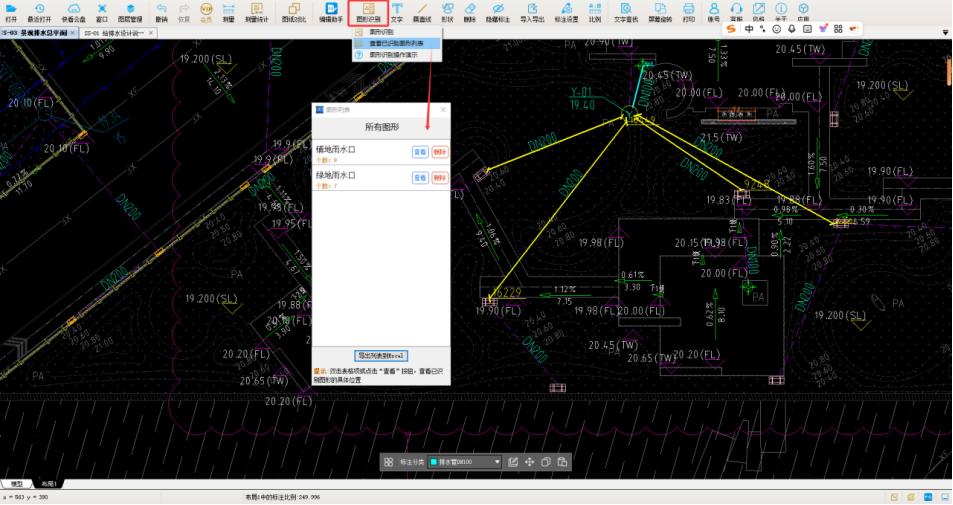Toggle microphone in the Sogou input bar
The image size is (953, 505).
(791, 29)
